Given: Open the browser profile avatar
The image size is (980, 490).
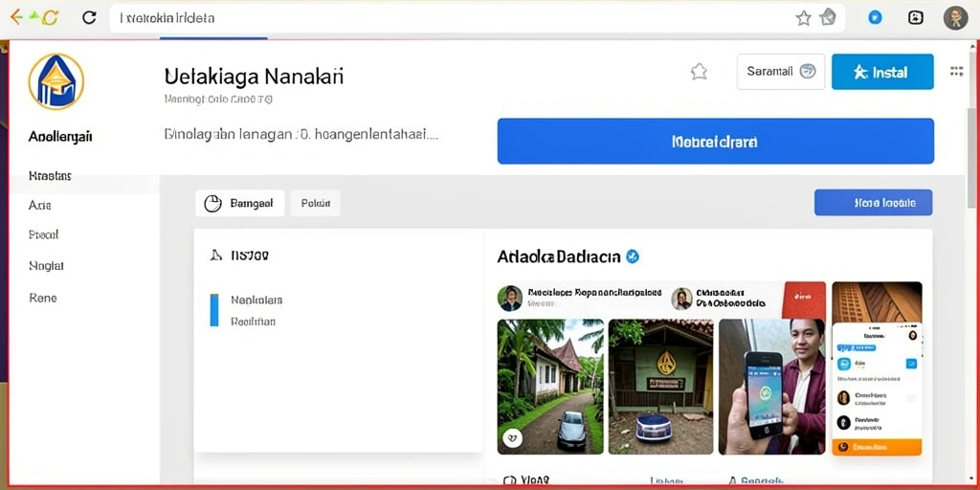Looking at the screenshot, I should click(x=956, y=17).
